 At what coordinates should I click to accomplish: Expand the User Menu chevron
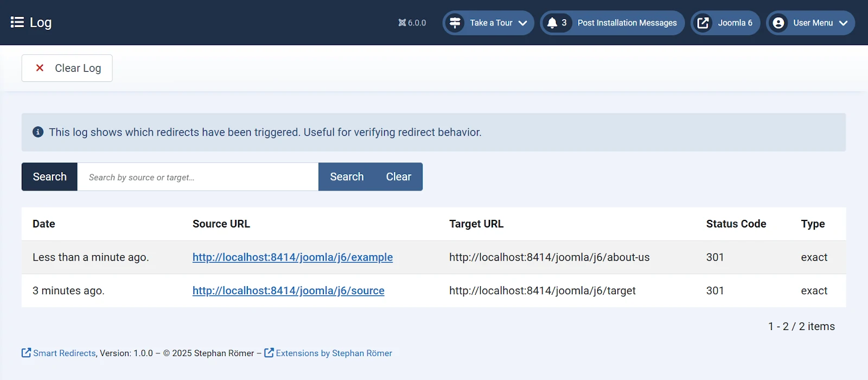click(843, 23)
